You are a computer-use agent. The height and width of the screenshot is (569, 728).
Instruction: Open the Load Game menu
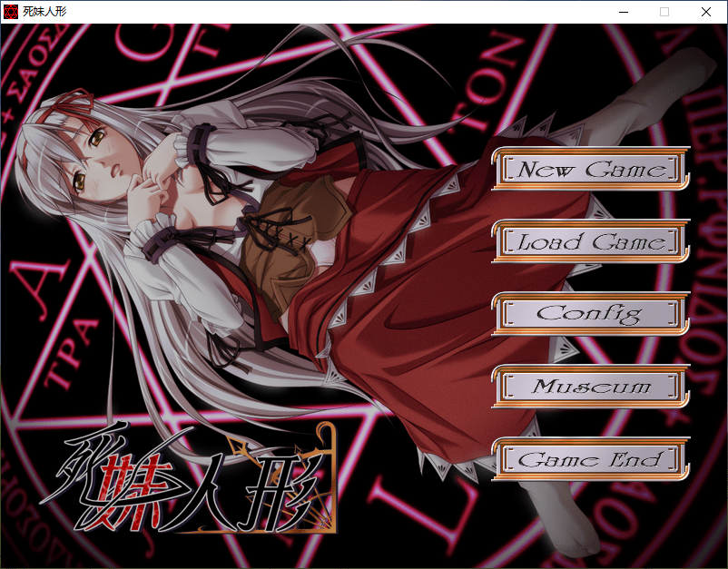point(591,242)
